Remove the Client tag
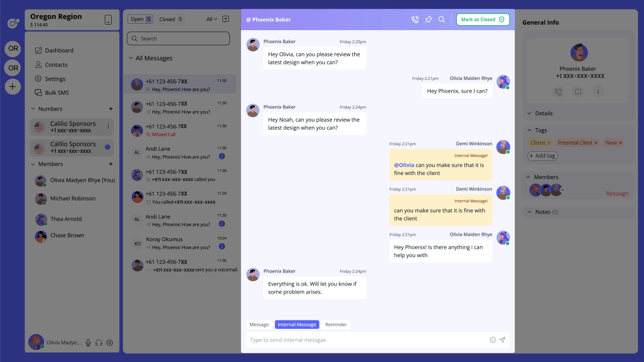Image resolution: width=644 pixels, height=362 pixels. 549,143
